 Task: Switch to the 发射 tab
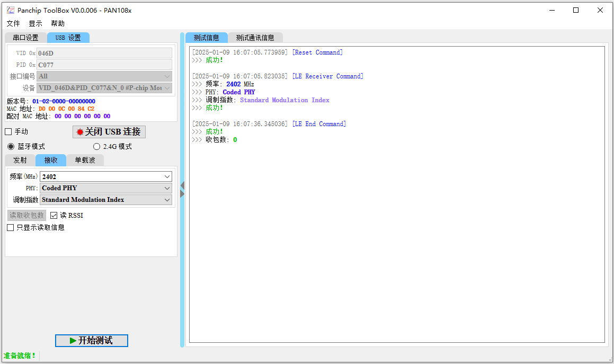pos(20,160)
